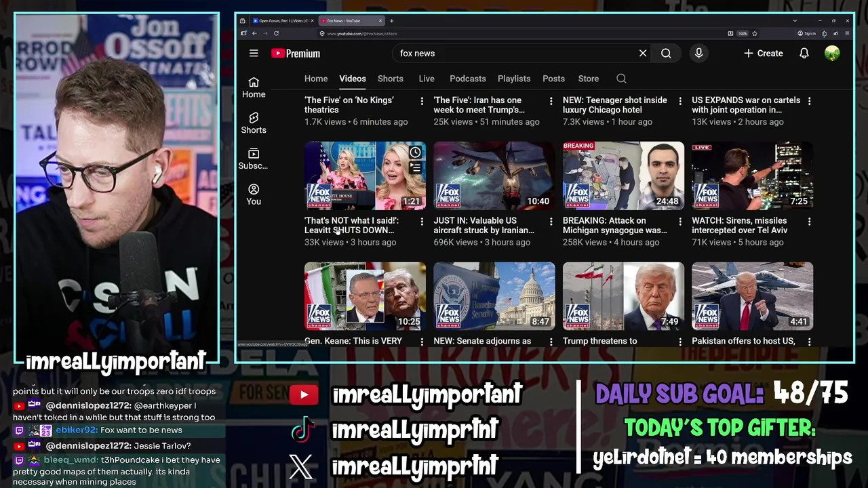
Task: Open options for Teenager shot Chicago video
Action: point(680,101)
